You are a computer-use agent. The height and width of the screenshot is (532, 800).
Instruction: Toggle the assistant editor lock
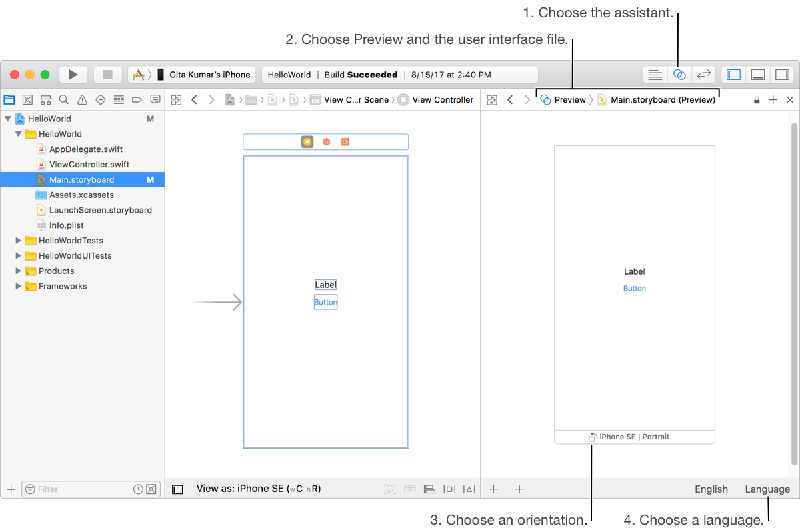point(757,100)
